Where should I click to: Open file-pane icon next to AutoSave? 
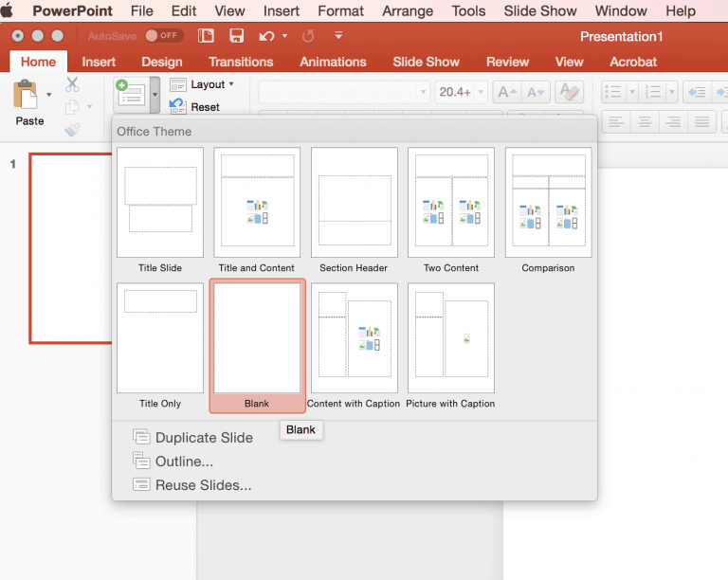click(x=206, y=36)
